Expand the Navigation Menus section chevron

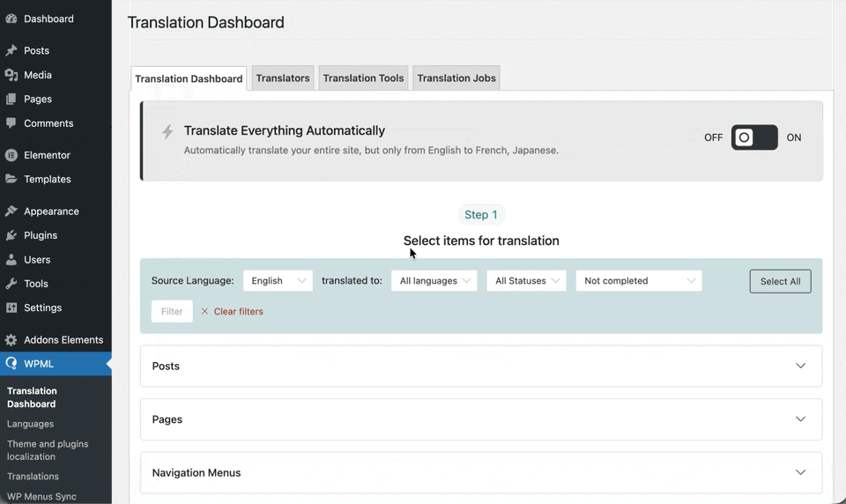coord(801,472)
